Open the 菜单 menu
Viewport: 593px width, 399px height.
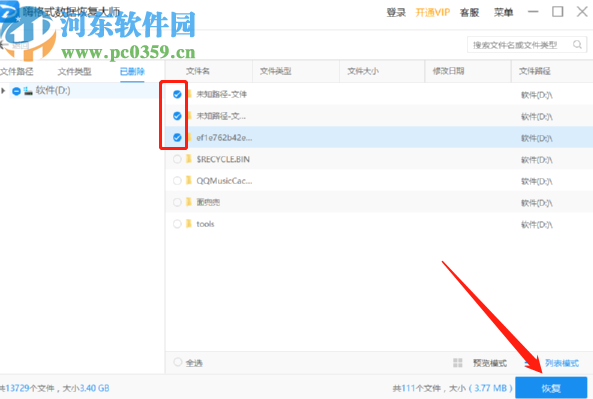click(x=503, y=12)
